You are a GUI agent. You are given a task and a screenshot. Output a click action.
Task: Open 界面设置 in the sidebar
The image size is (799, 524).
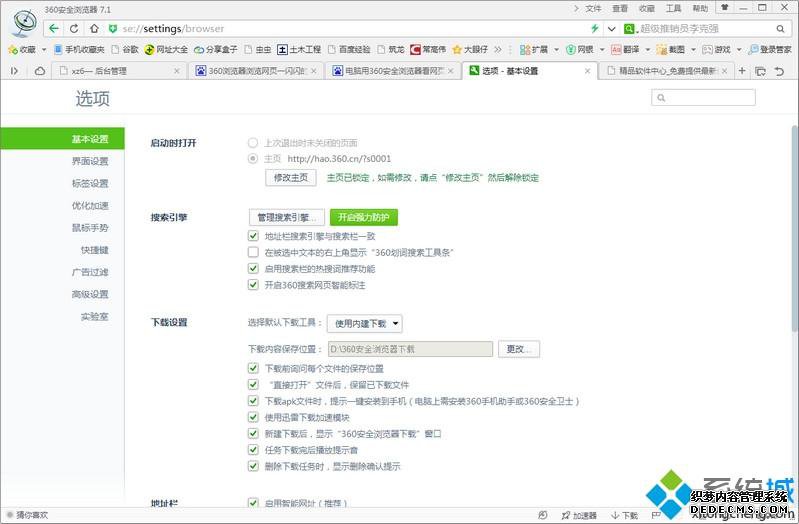tap(90, 161)
